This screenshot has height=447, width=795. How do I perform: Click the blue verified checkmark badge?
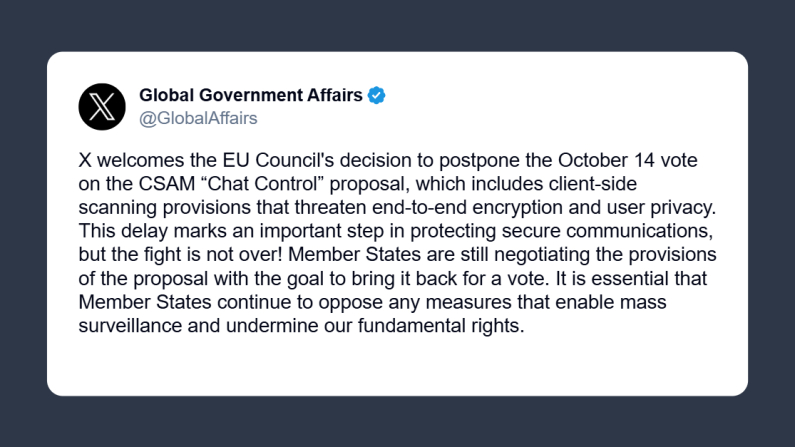[x=377, y=96]
